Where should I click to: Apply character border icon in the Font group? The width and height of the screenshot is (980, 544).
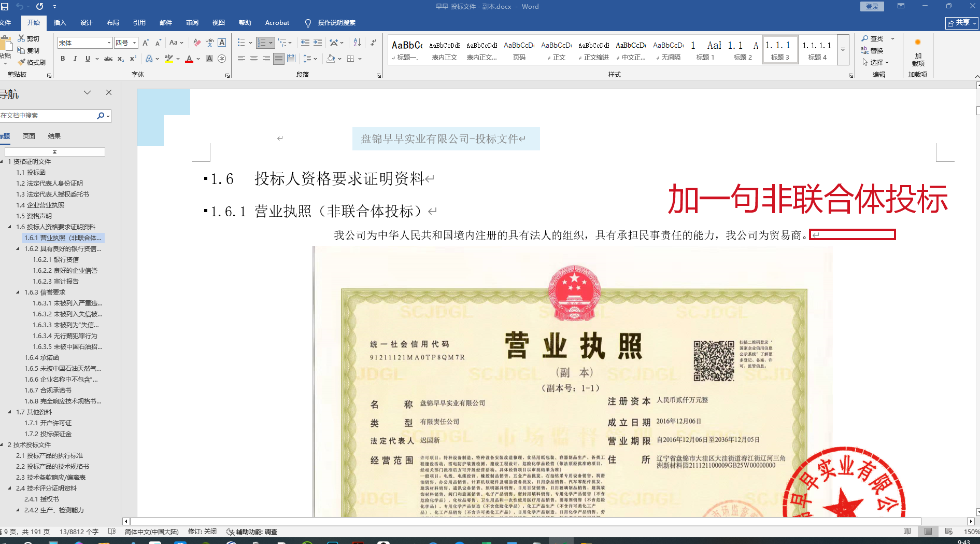tap(222, 43)
